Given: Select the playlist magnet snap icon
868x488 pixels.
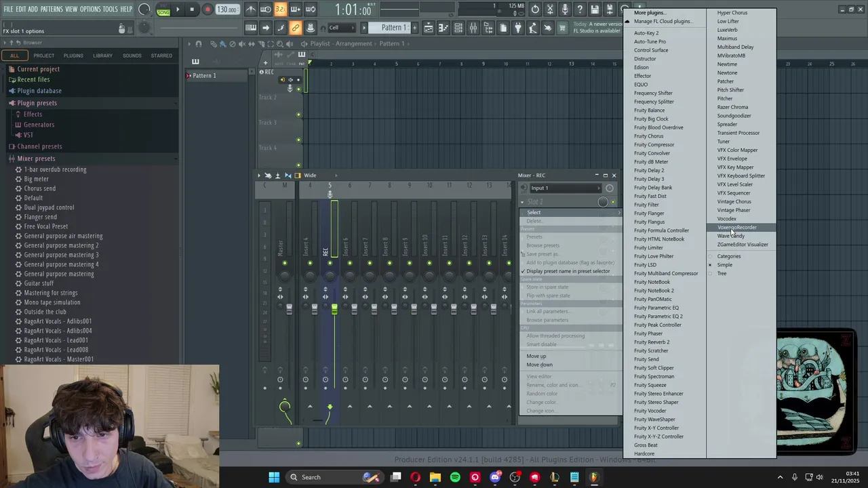Looking at the screenshot, I should pyautogui.click(x=199, y=43).
